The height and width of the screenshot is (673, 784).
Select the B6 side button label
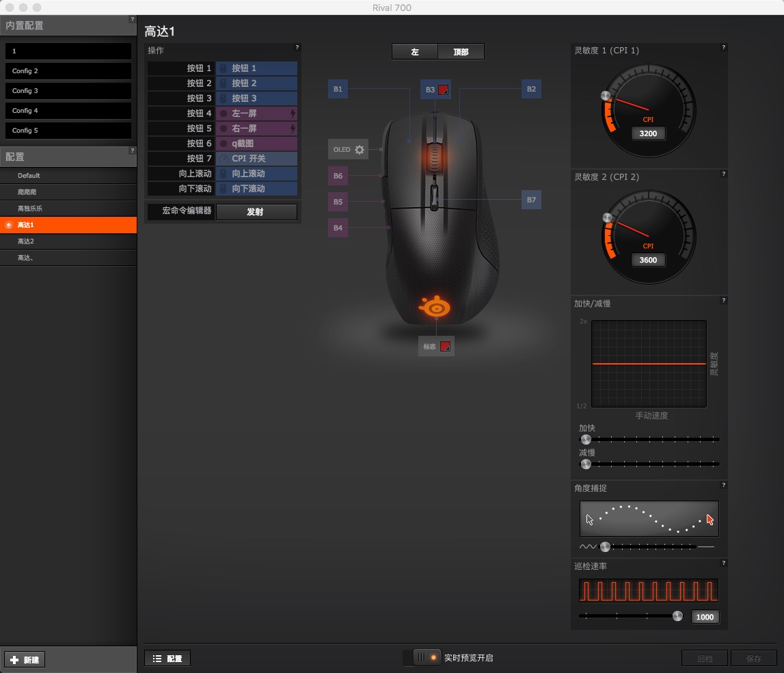point(338,176)
